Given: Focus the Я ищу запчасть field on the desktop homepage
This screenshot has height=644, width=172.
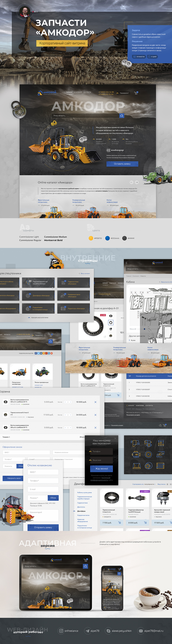Looking at the screenshot, I should (86, 116).
